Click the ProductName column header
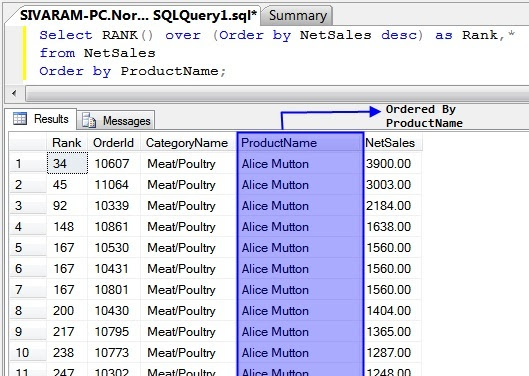 click(300, 143)
